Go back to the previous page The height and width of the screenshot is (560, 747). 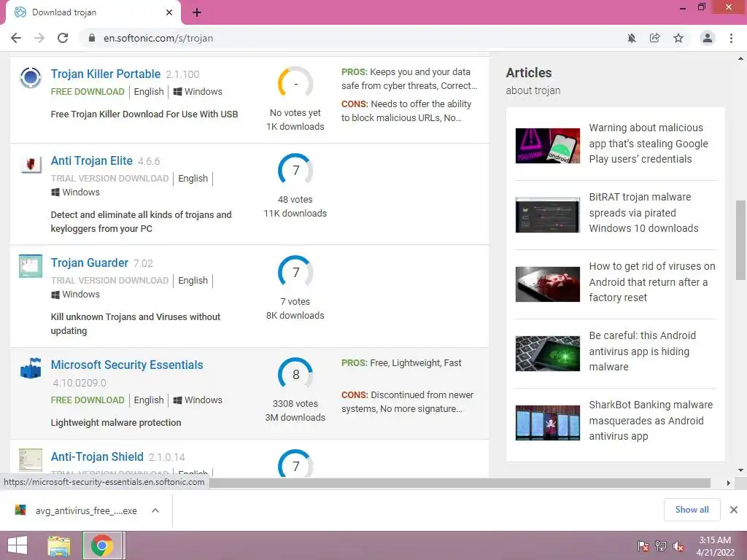[x=16, y=38]
